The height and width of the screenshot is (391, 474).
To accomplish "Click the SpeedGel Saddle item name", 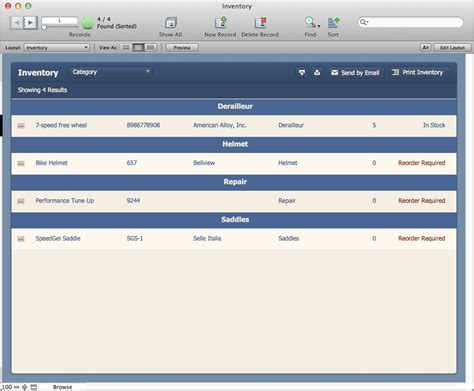I will (58, 238).
